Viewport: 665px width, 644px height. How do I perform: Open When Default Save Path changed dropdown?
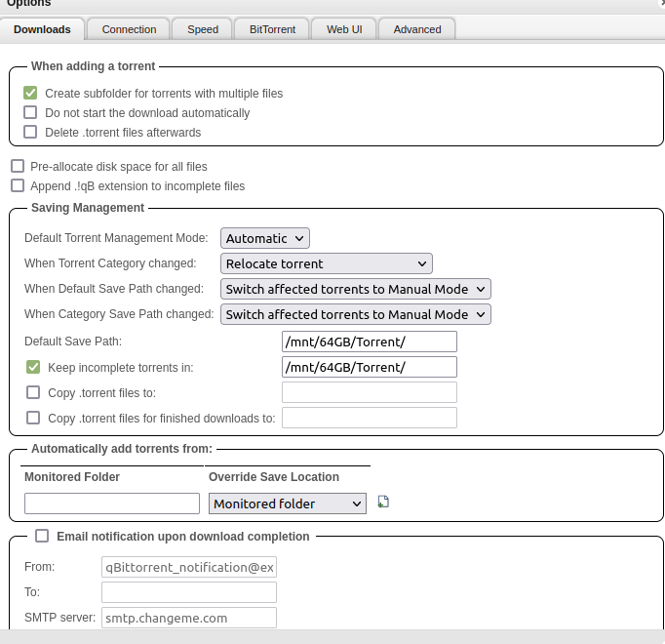356,289
